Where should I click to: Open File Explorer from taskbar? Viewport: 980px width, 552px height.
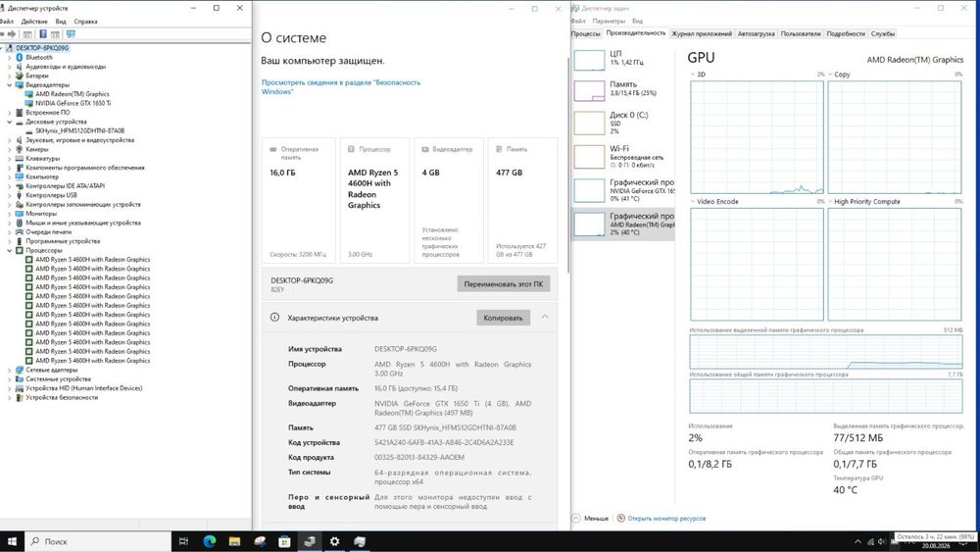(x=234, y=541)
